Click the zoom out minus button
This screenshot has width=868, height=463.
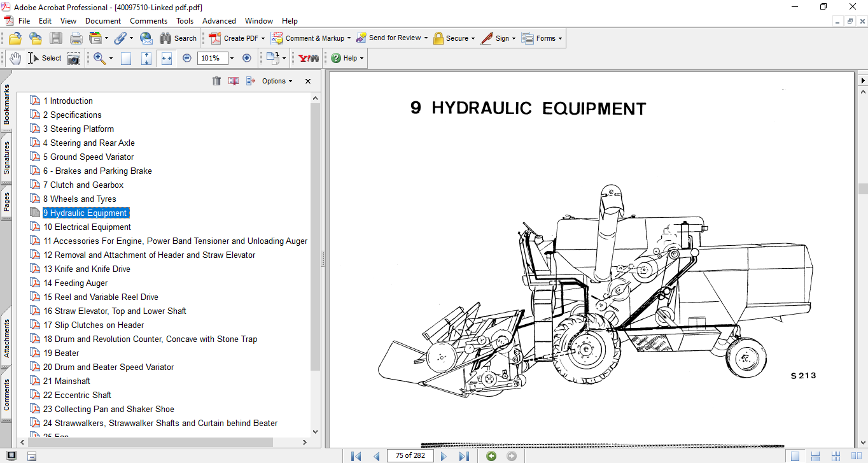click(186, 58)
